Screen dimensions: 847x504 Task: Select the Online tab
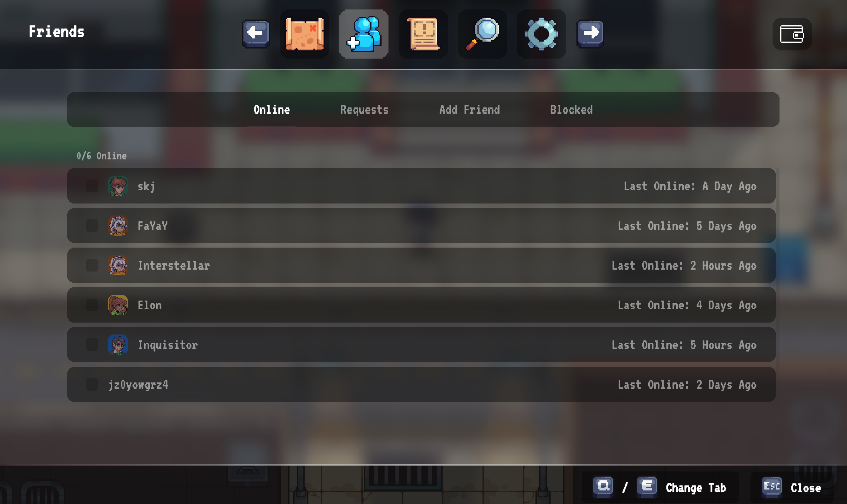[x=272, y=110]
